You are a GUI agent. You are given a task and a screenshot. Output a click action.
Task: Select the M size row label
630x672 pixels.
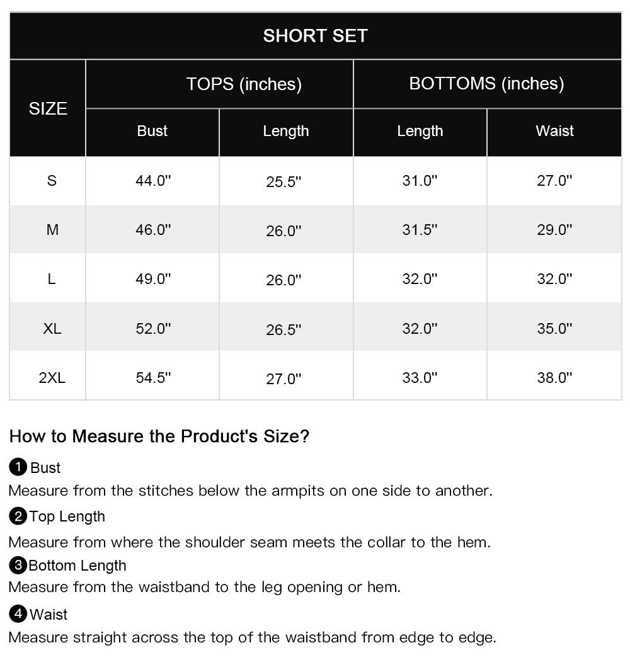coord(52,230)
